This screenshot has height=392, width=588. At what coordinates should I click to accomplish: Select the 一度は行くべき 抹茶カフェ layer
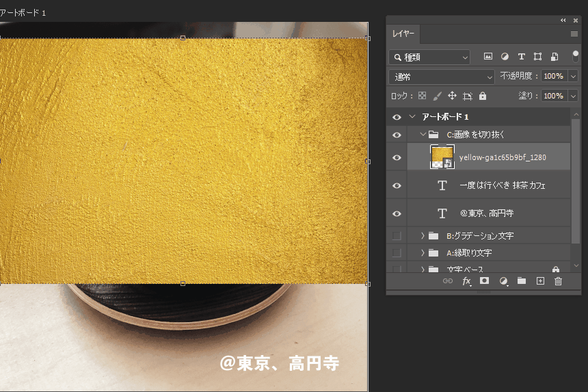489,185
